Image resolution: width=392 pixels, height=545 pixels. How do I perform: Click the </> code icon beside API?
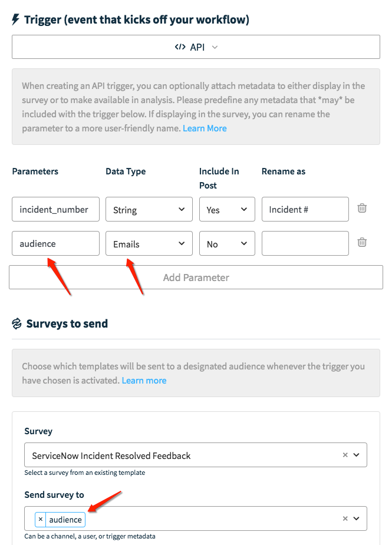click(180, 47)
